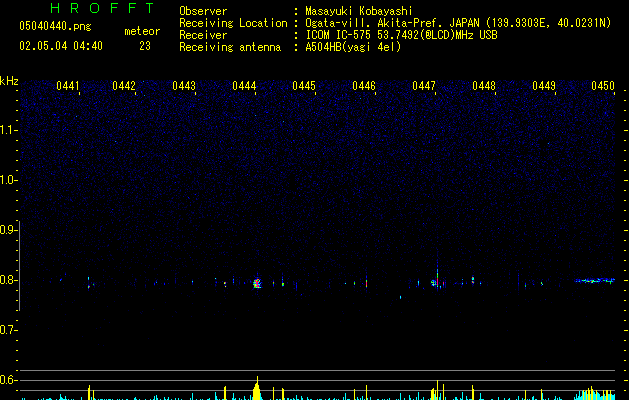
Task: Click the 0447 time marker
Action: 424,86
